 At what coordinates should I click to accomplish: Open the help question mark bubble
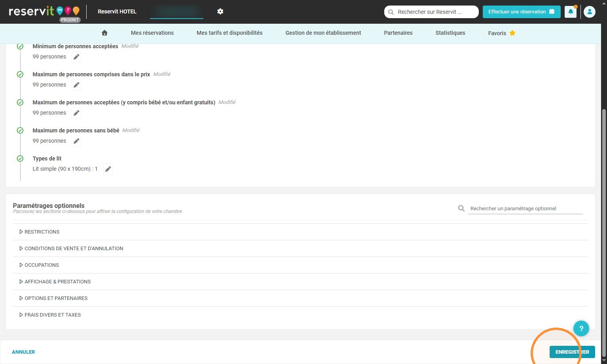(x=581, y=328)
